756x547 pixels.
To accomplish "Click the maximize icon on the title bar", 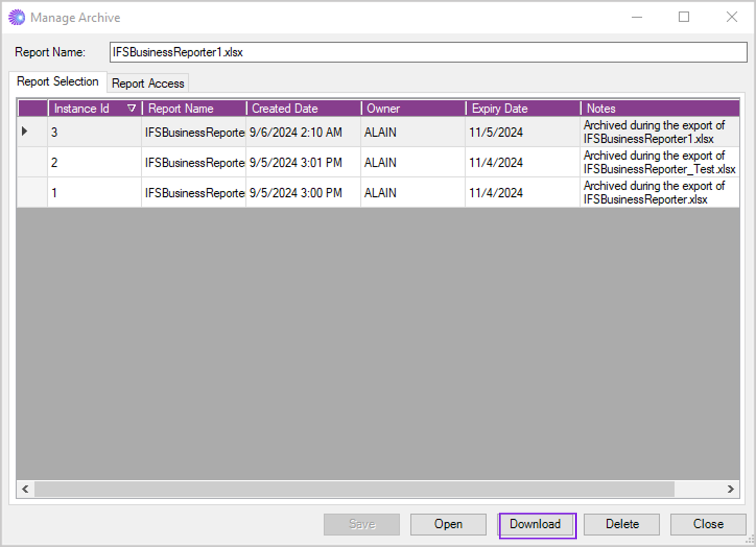I will pyautogui.click(x=684, y=17).
